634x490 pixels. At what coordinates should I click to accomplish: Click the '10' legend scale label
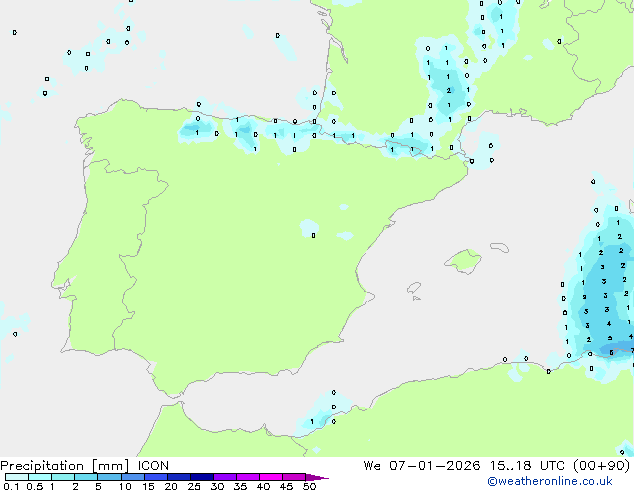[x=125, y=486]
